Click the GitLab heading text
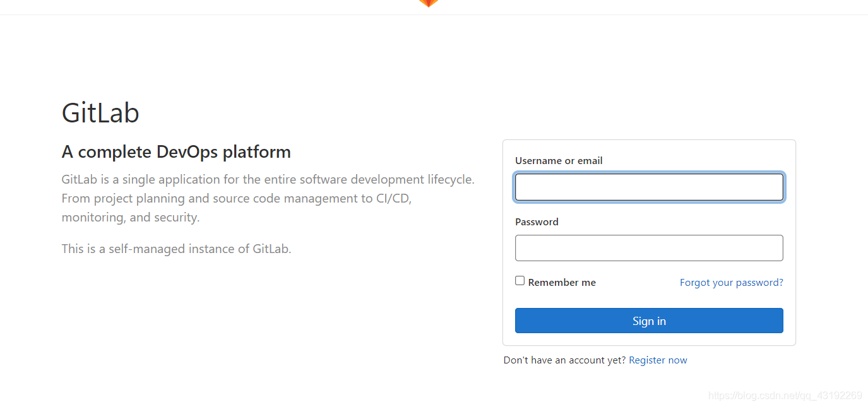This screenshot has height=407, width=868. tap(100, 112)
